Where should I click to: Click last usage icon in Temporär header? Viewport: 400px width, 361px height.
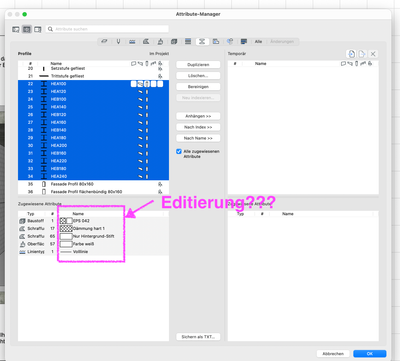tap(370, 63)
